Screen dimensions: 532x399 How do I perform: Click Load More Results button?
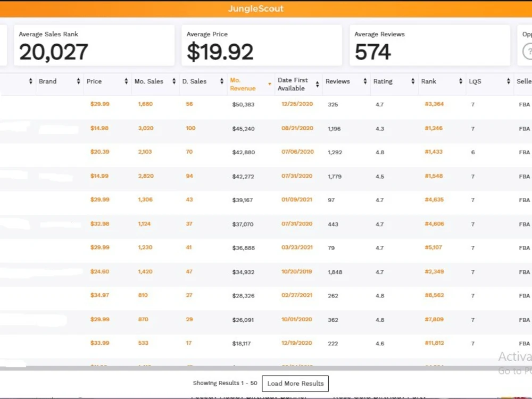click(295, 384)
